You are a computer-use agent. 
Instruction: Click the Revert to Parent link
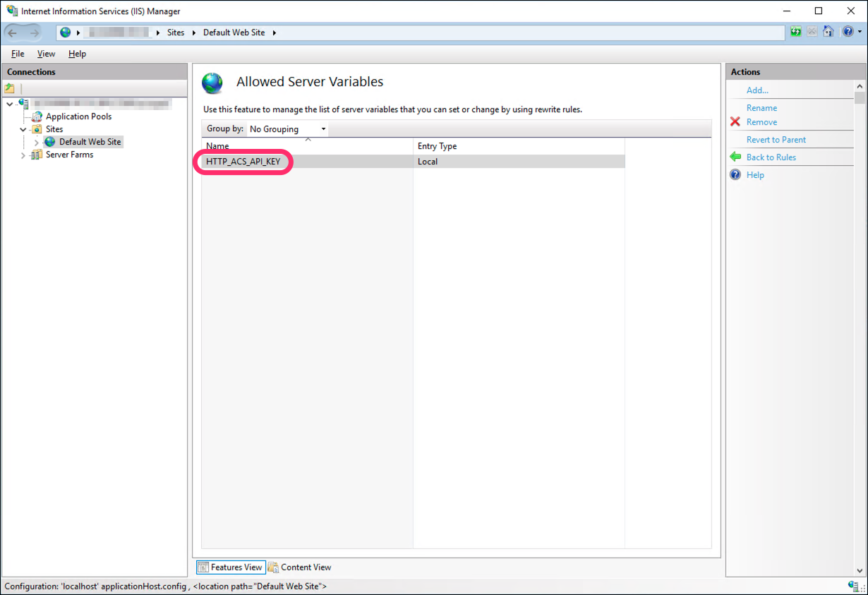pyautogui.click(x=776, y=140)
